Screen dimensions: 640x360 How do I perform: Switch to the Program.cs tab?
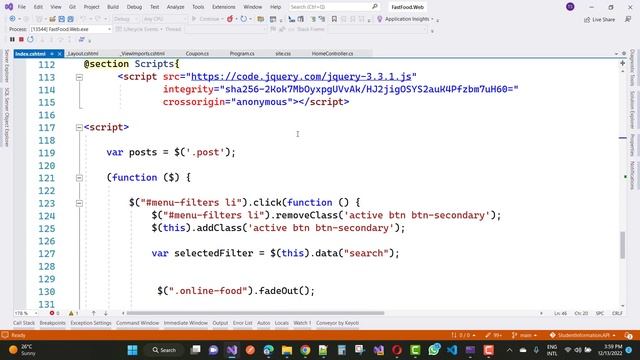pyautogui.click(x=242, y=53)
